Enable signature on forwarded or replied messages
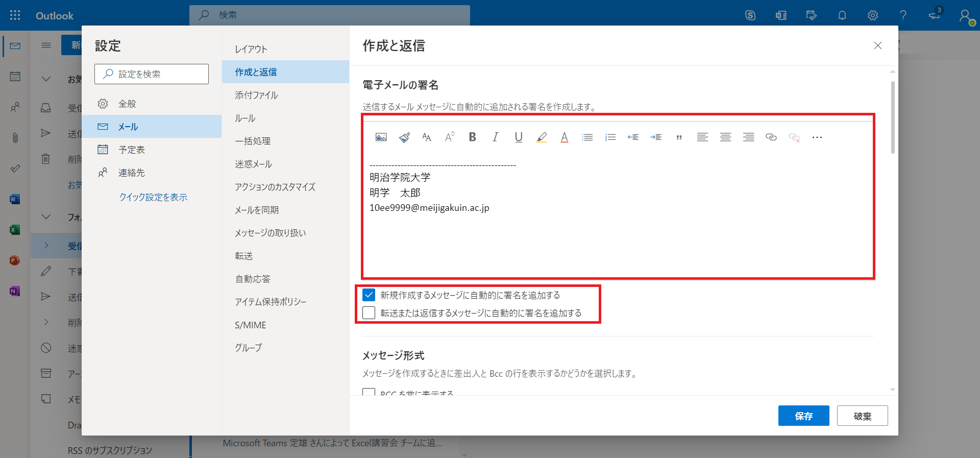The image size is (980, 458). [x=369, y=313]
